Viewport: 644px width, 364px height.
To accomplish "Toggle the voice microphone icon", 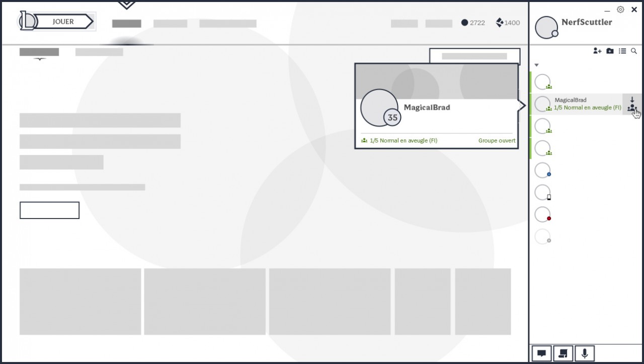I will [x=585, y=353].
